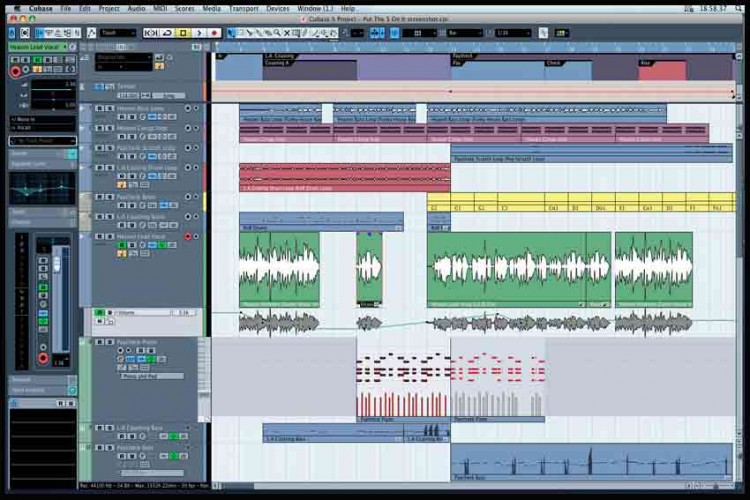Open Heaven Lead Vocal Inspector name dropdown
The width and height of the screenshot is (750, 500).
coord(38,47)
